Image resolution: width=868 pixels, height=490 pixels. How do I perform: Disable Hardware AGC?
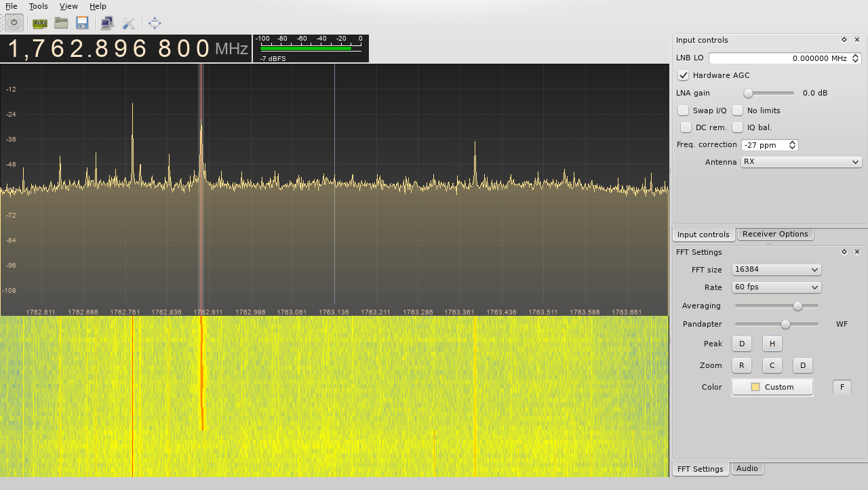pyautogui.click(x=682, y=75)
